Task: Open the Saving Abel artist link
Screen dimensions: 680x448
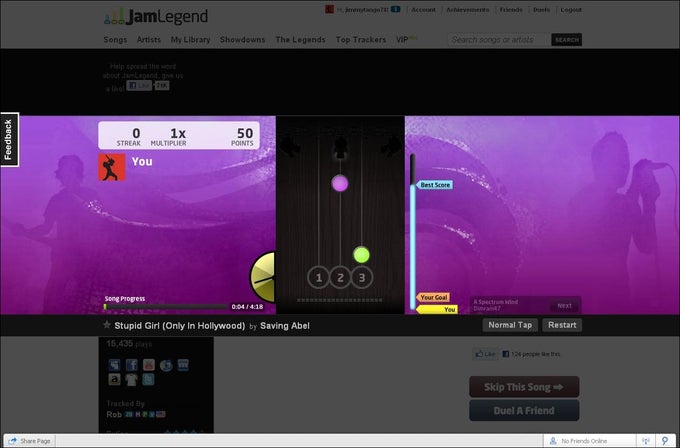Action: pos(285,326)
